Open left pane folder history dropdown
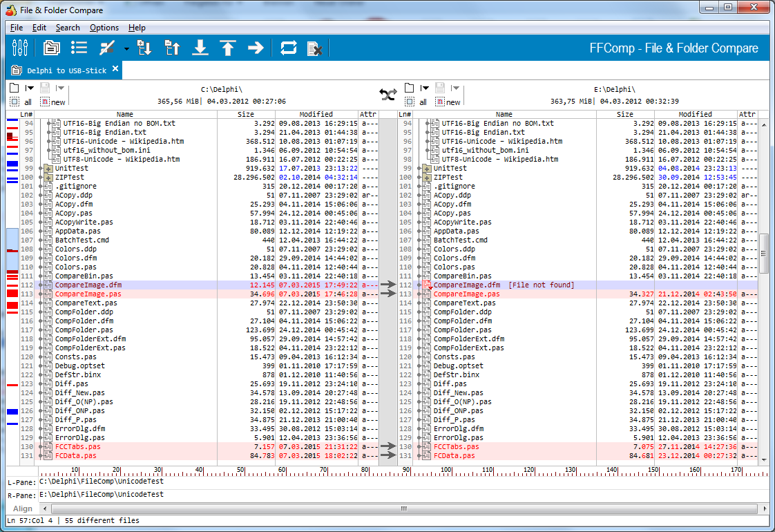 30,88
